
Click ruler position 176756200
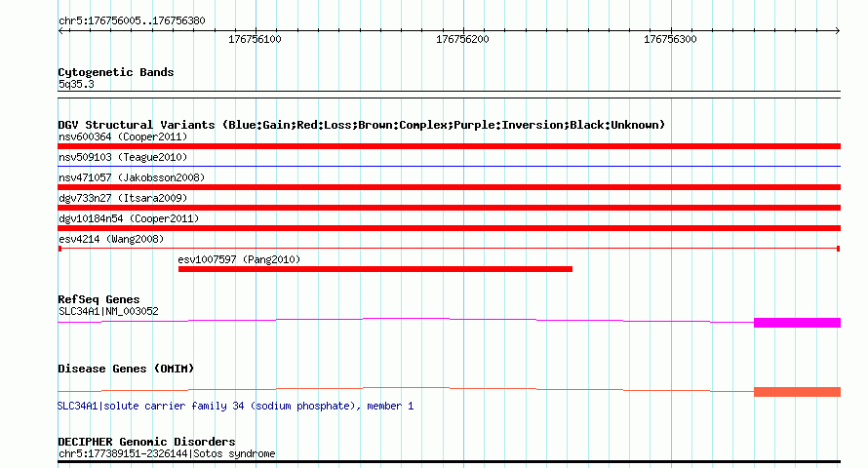[462, 39]
